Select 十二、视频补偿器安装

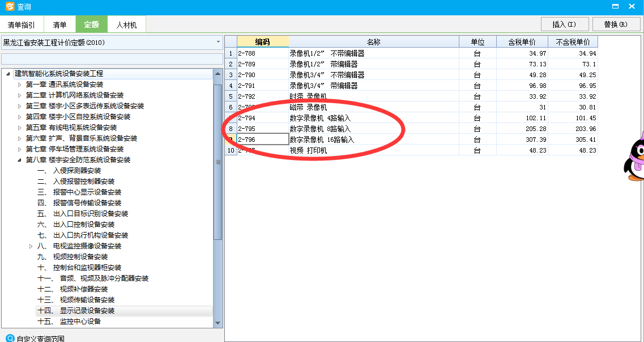[72, 289]
